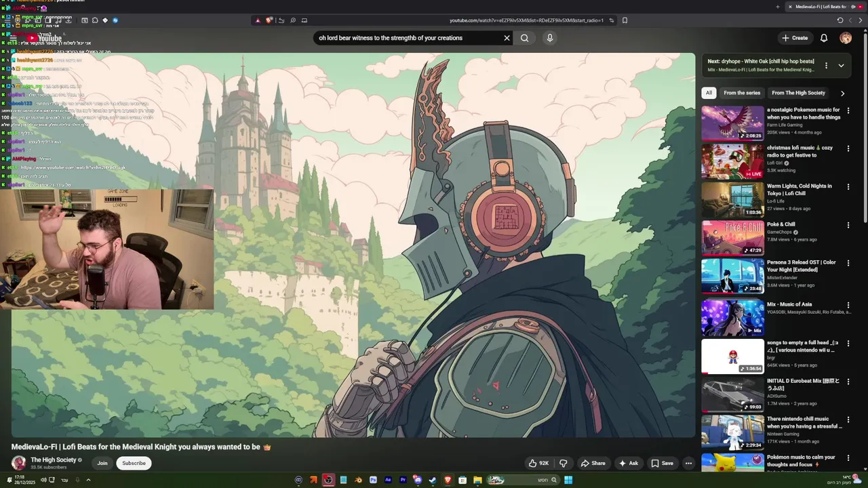
Task: Open options for Persona 3 Reload video
Action: click(848, 263)
